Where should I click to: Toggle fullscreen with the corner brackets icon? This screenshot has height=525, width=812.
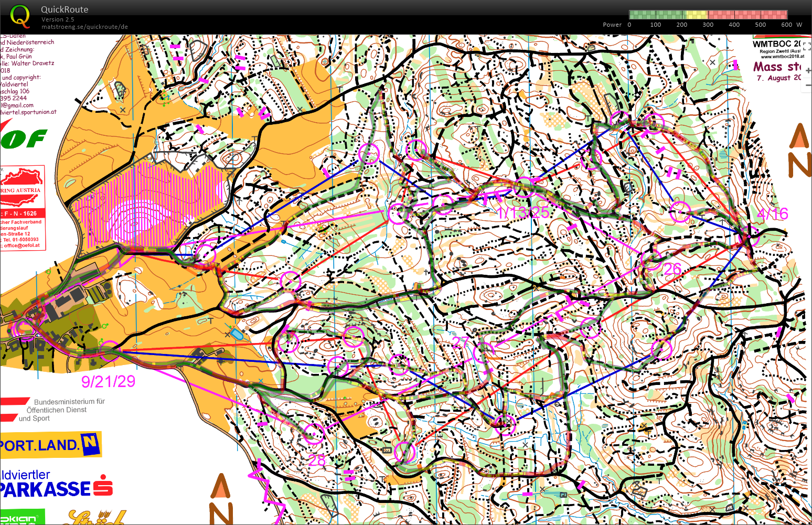tap(807, 47)
